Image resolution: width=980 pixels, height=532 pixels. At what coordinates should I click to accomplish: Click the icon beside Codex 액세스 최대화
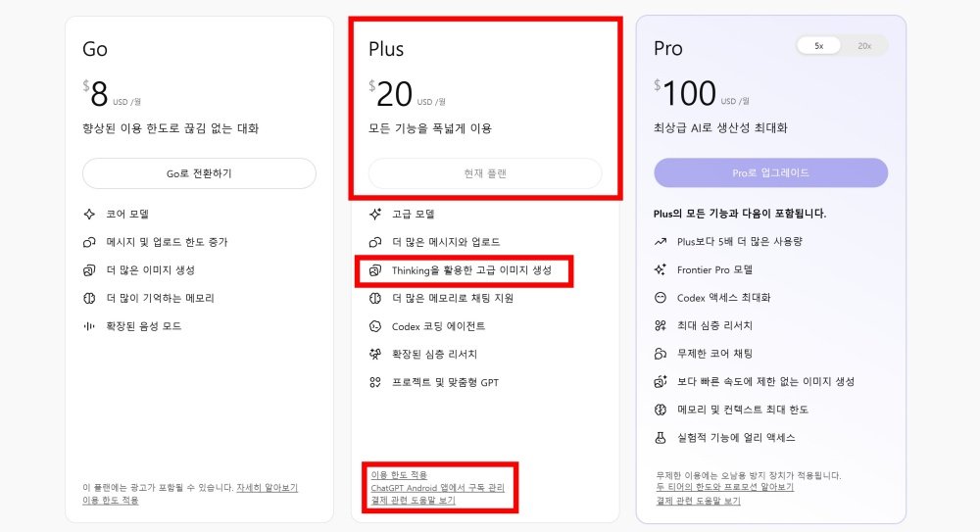pyautogui.click(x=660, y=298)
